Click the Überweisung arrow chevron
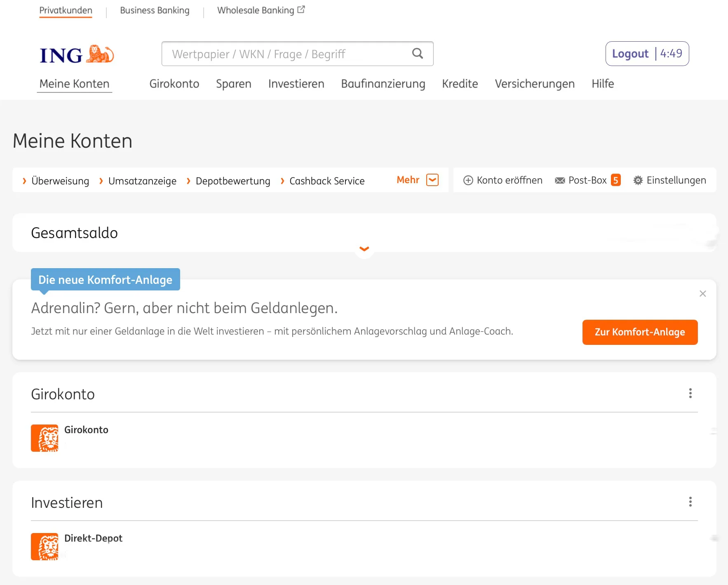The height and width of the screenshot is (585, 728). pyautogui.click(x=24, y=181)
